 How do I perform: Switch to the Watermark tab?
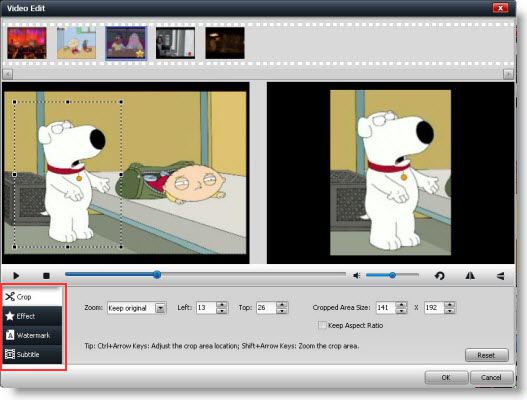click(x=33, y=335)
